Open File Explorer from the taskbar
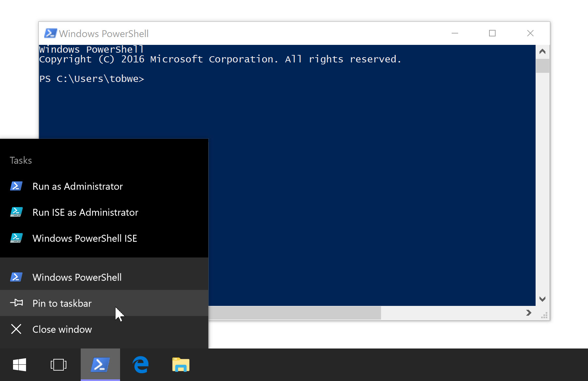 (181, 365)
